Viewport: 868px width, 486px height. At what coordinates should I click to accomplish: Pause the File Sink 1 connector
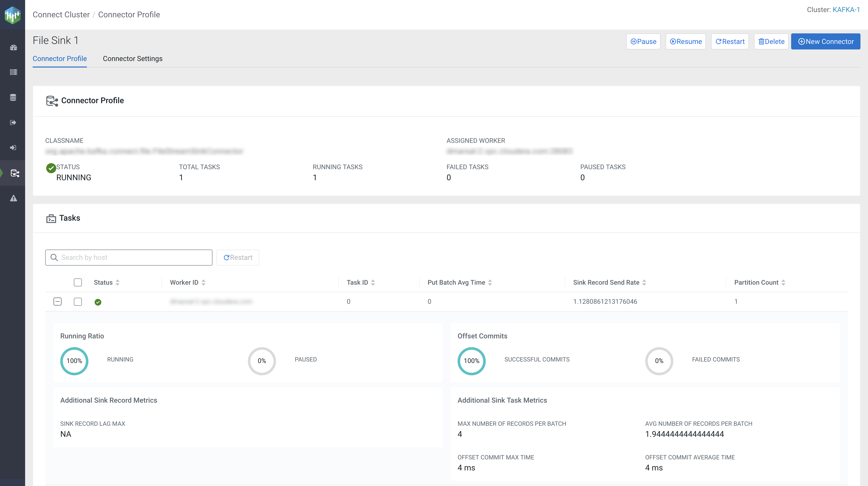pyautogui.click(x=643, y=41)
